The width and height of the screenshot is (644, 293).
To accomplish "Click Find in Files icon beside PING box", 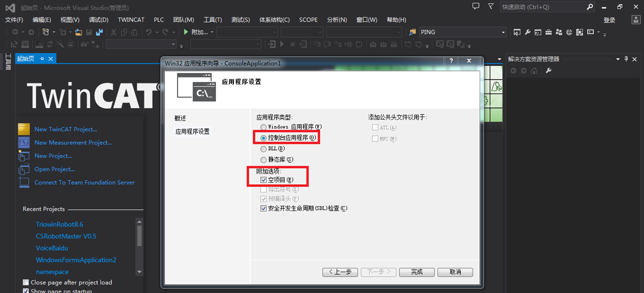I will click(413, 32).
